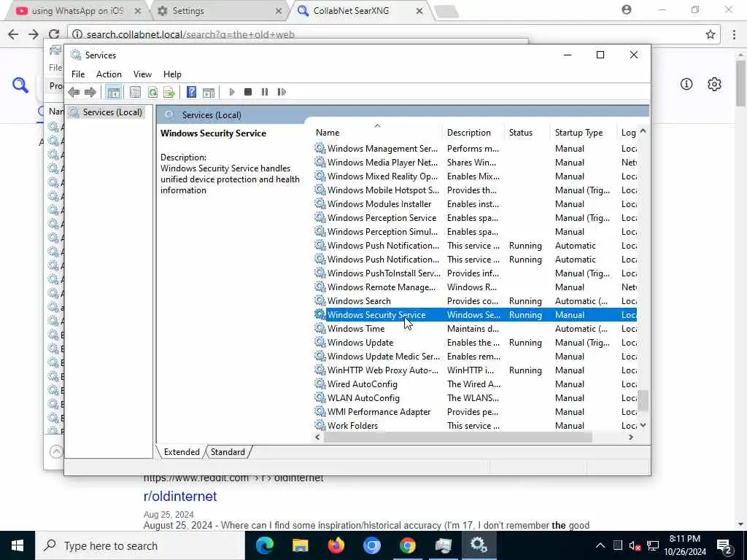Open File Explorer from the taskbar
Image resolution: width=747 pixels, height=560 pixels.
click(300, 545)
